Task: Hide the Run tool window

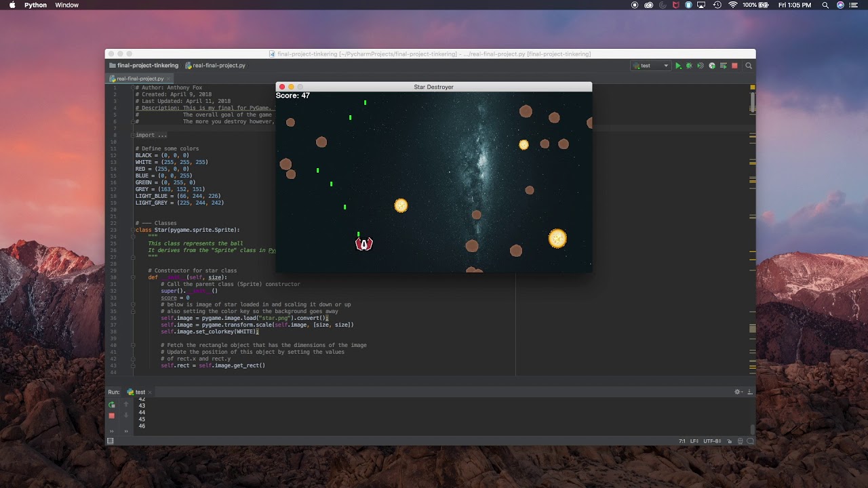Action: 749,392
